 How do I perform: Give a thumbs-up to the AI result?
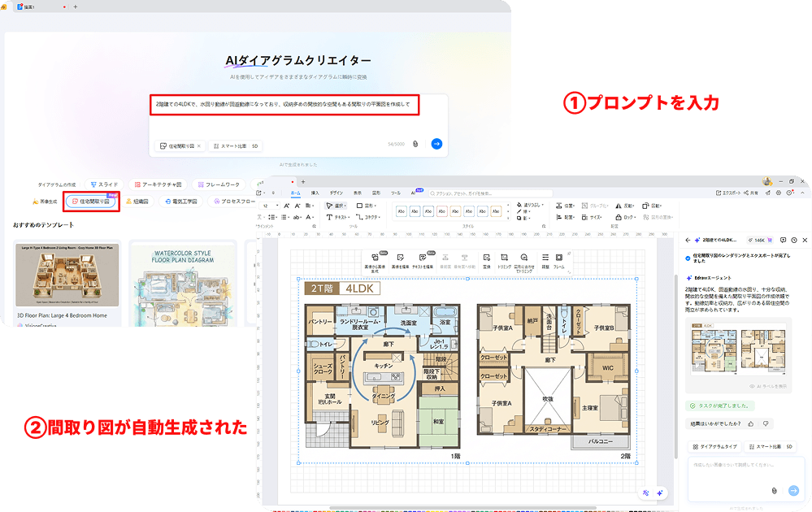pos(751,423)
